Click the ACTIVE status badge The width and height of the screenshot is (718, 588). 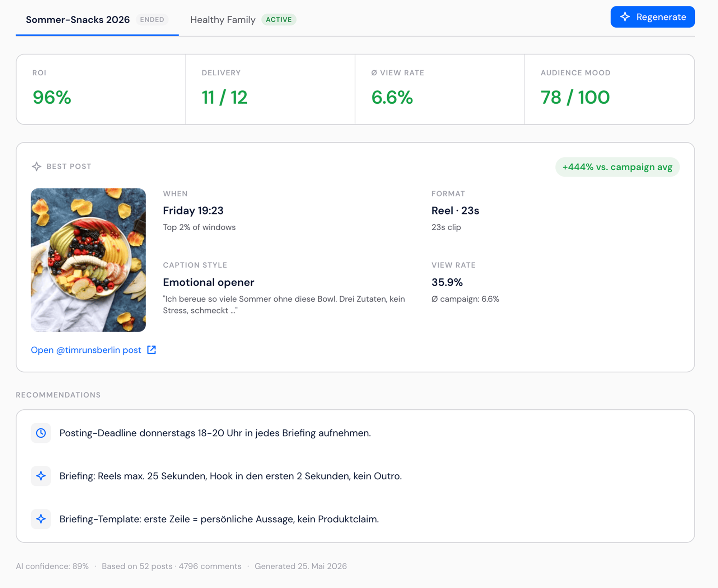click(x=279, y=20)
